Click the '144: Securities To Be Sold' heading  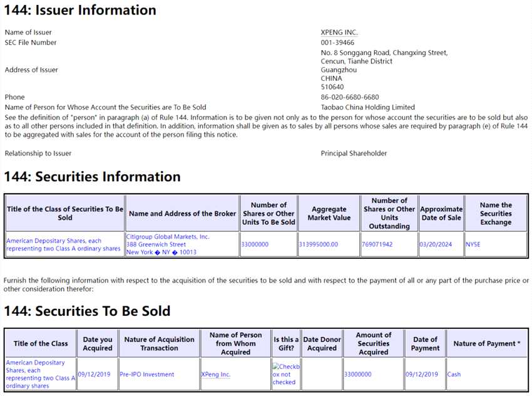[x=87, y=311]
